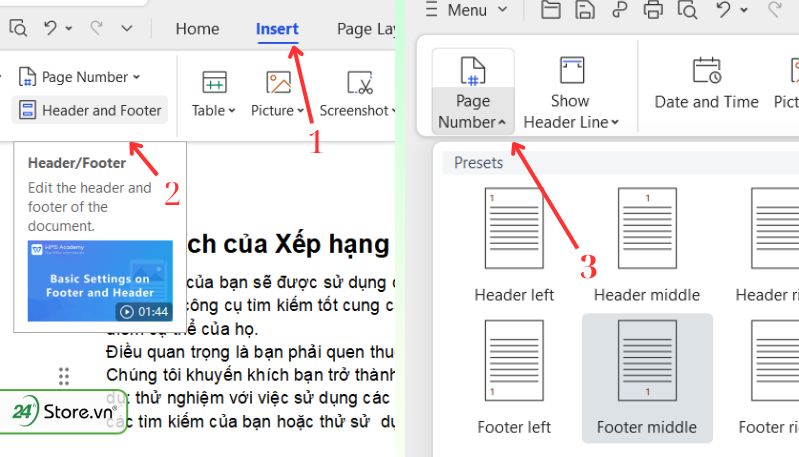Open quick access toolbar customize chevron
This screenshot has height=457, width=799.
point(127,29)
